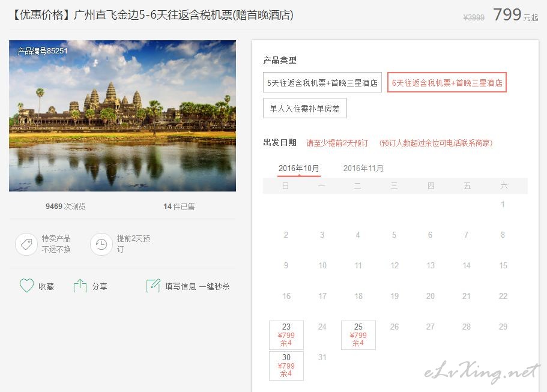Click the share upload icon
547x392 pixels.
80,286
